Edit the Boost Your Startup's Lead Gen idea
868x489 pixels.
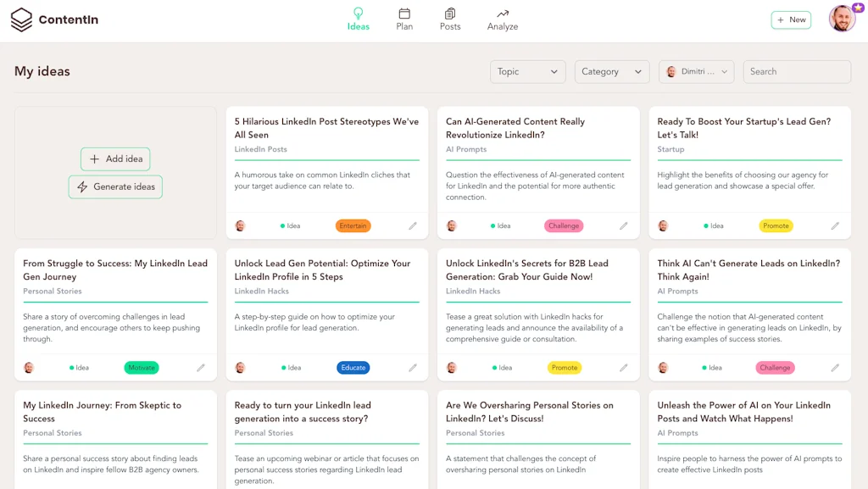pos(835,226)
